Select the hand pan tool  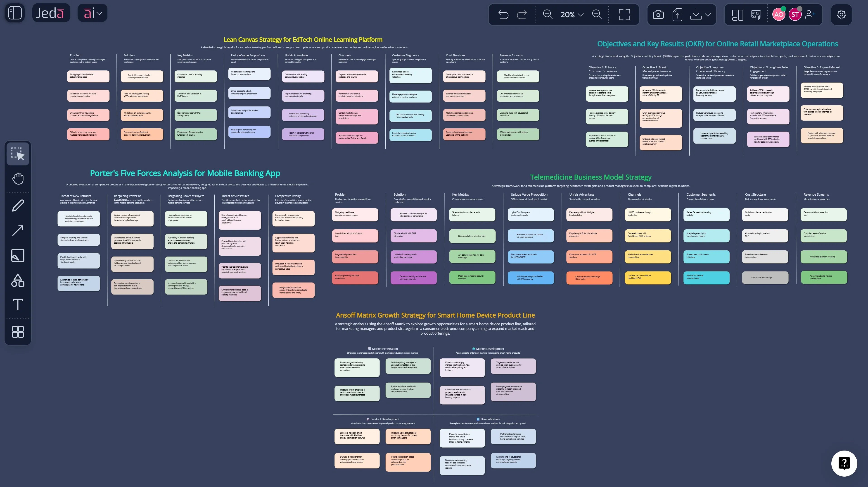[18, 178]
